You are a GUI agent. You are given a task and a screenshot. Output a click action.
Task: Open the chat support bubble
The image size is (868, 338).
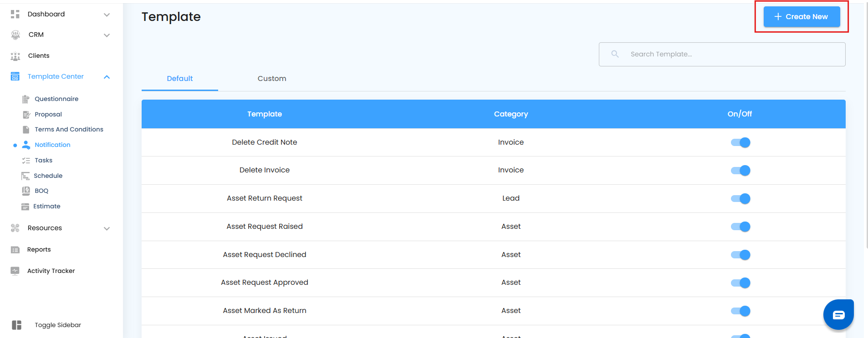click(838, 314)
